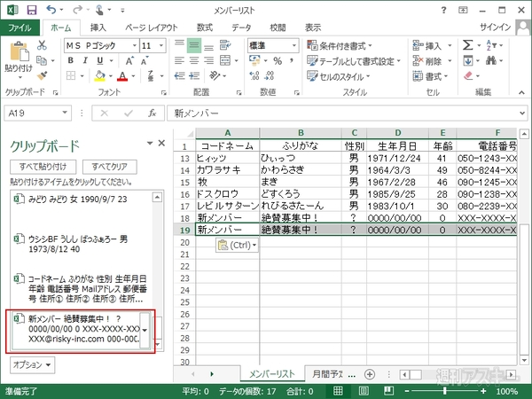Open the font name dropdown
Screen dimensions: 532x399
pos(135,45)
